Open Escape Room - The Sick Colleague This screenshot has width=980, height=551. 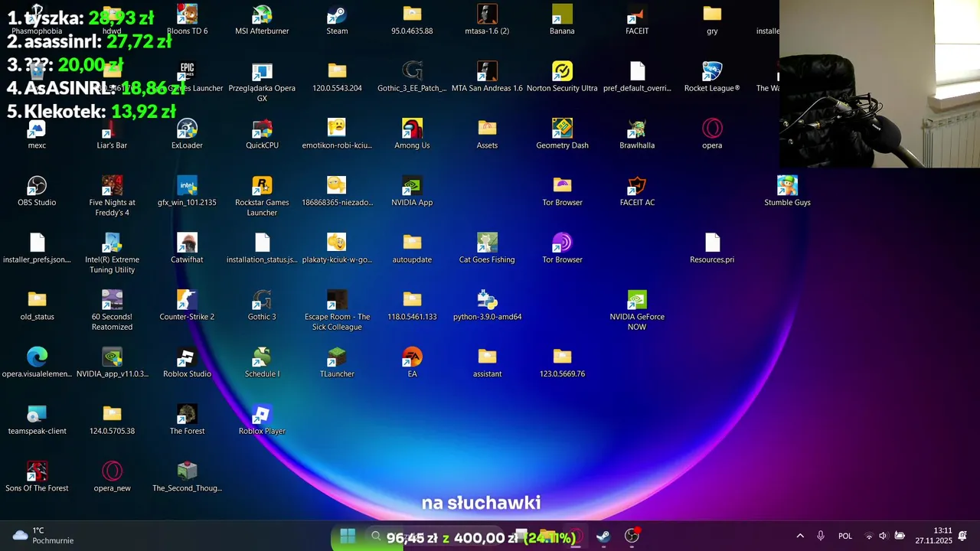click(x=337, y=310)
